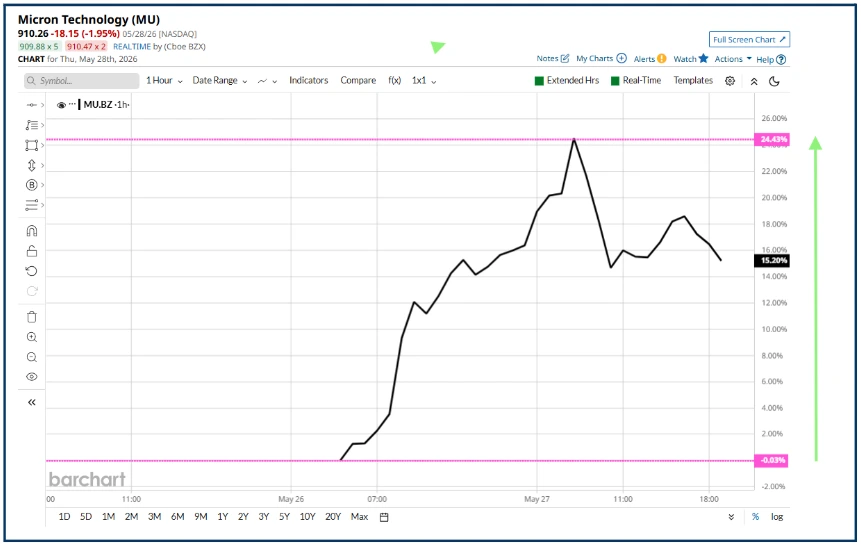Open Notes link with pencil icon
861x545 pixels.
[x=552, y=59]
